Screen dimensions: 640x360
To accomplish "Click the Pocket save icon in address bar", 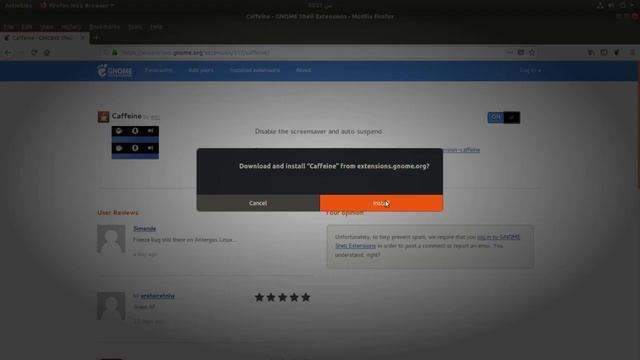I will 521,52.
